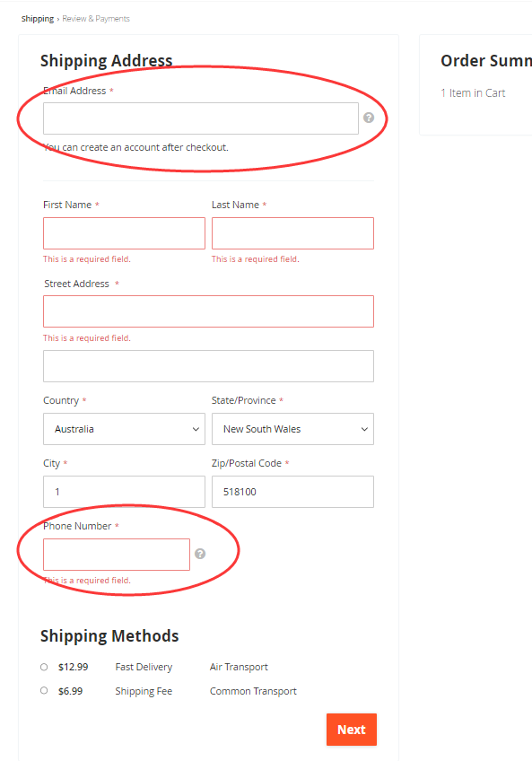Click the first Street Address line field
Screen dimensions: 532x761
click(x=209, y=311)
